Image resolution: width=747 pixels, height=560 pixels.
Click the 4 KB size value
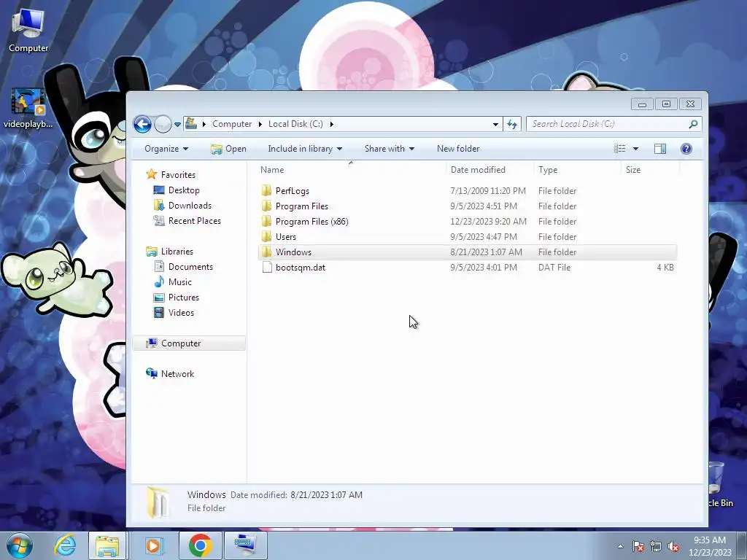pos(665,268)
